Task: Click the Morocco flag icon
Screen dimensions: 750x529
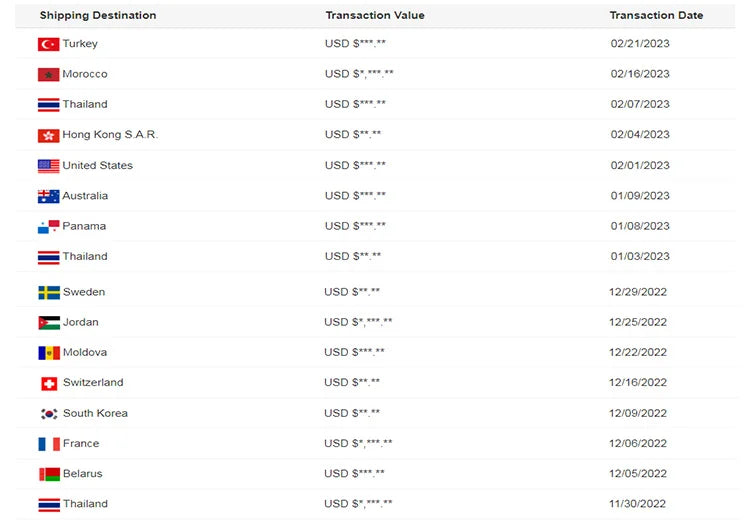Action: click(x=48, y=75)
